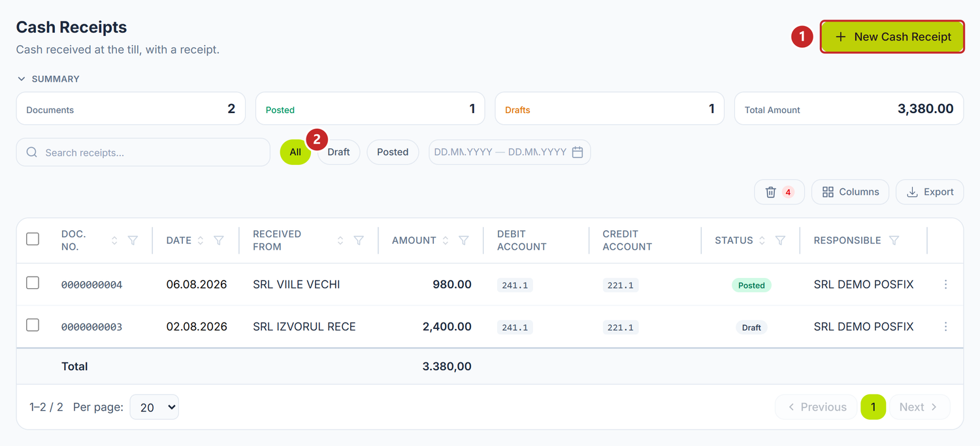Filter the Received From column

click(359, 241)
